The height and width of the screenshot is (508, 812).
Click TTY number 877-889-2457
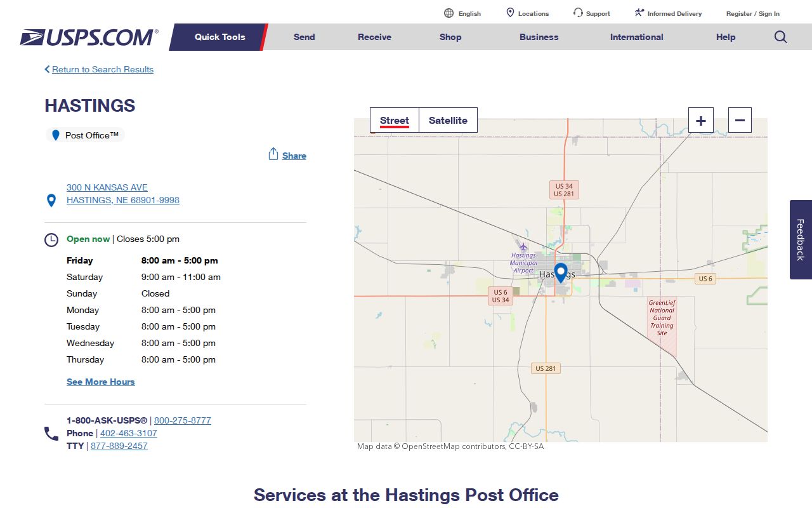click(119, 446)
